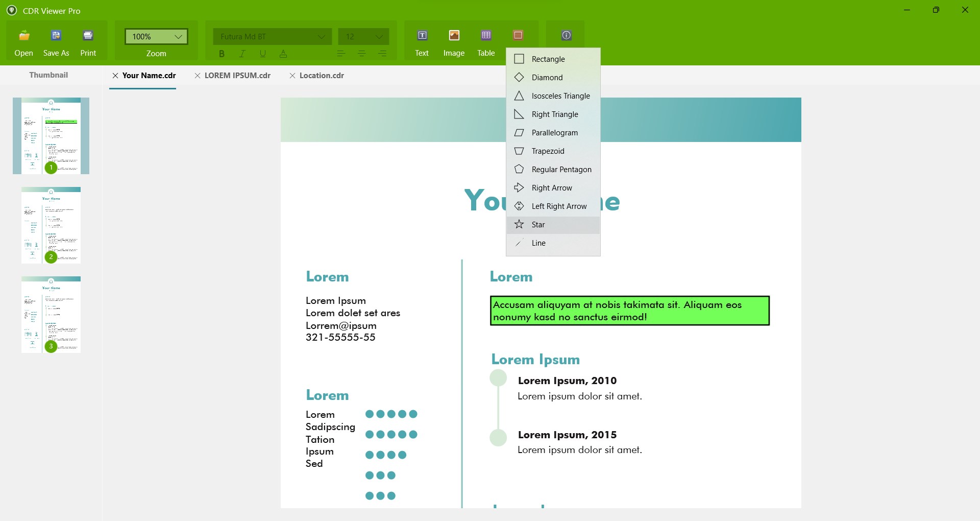Open a CDR file
Image resolution: width=980 pixels, height=521 pixels.
[23, 42]
